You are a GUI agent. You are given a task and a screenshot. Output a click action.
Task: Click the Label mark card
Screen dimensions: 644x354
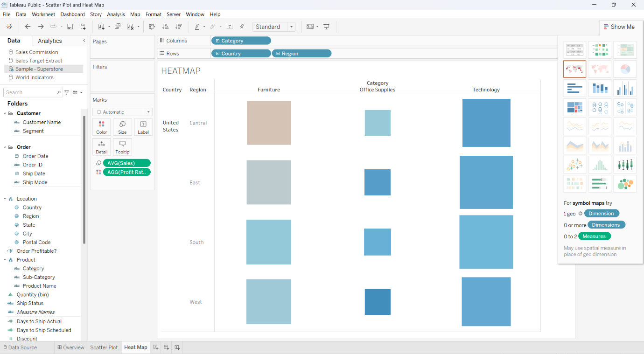143,127
